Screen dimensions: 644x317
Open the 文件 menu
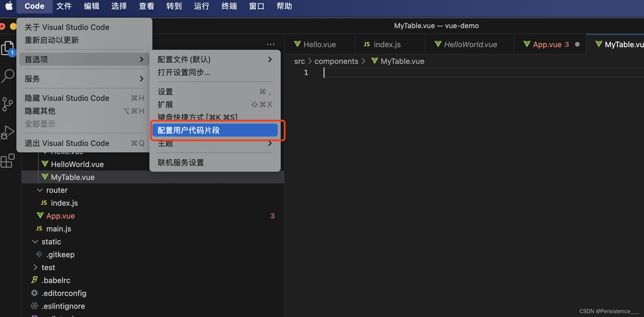coord(64,6)
